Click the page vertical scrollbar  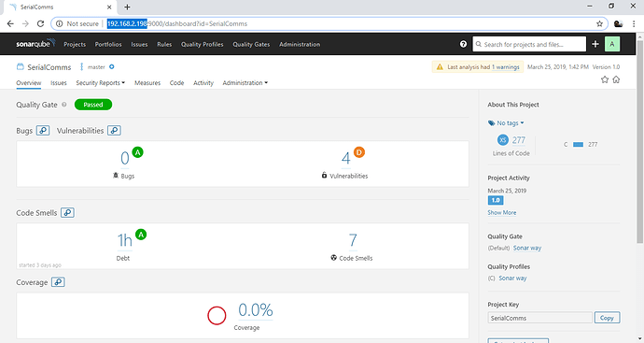point(639,140)
